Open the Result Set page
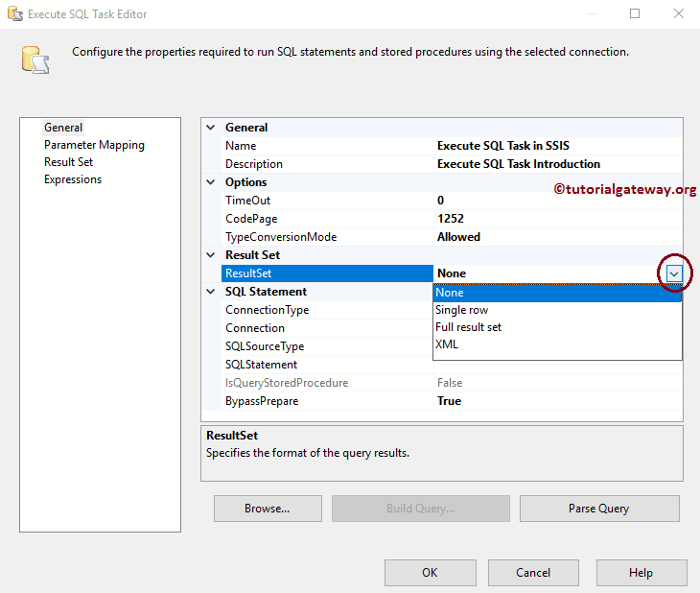The image size is (700, 593). pyautogui.click(x=68, y=162)
